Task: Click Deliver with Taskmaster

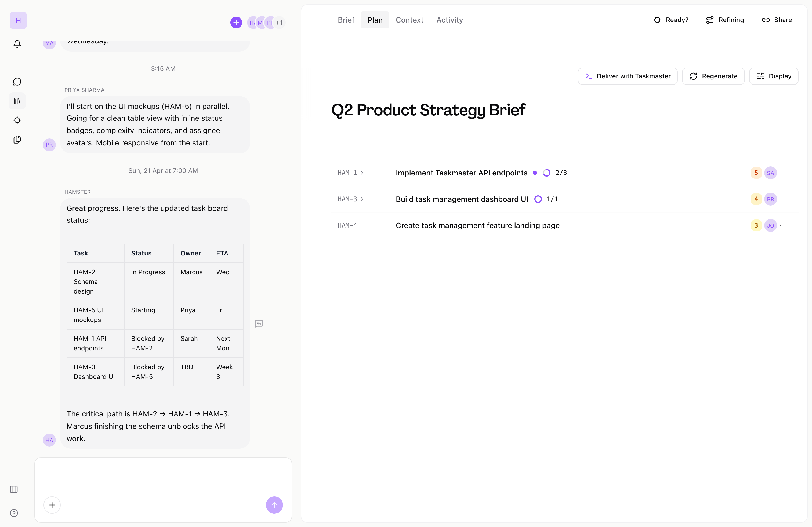Action: pyautogui.click(x=628, y=76)
